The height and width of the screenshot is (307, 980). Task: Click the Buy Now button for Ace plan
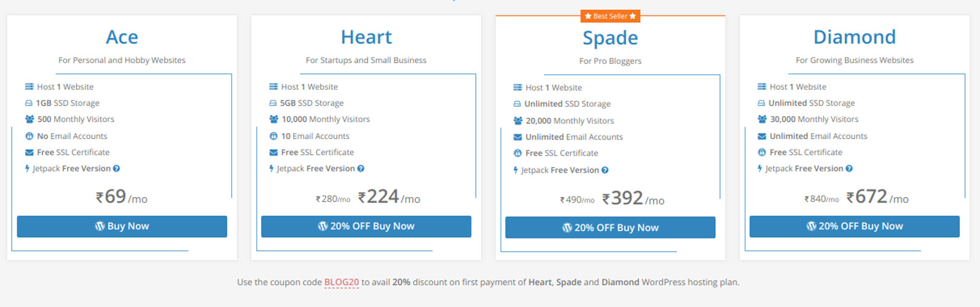coord(122,226)
